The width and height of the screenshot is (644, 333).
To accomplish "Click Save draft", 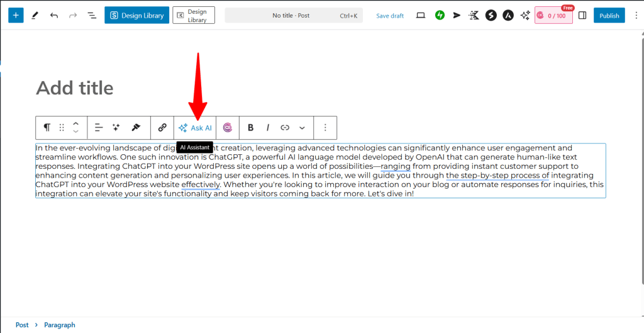I will tap(390, 16).
